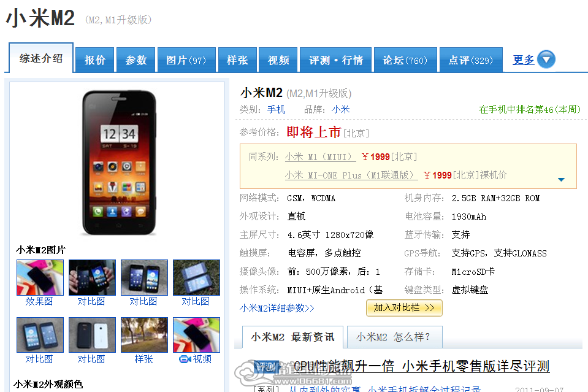This screenshot has height=392, width=588.
Task: Open 小米M2详细参数>> link
Action: [277, 309]
